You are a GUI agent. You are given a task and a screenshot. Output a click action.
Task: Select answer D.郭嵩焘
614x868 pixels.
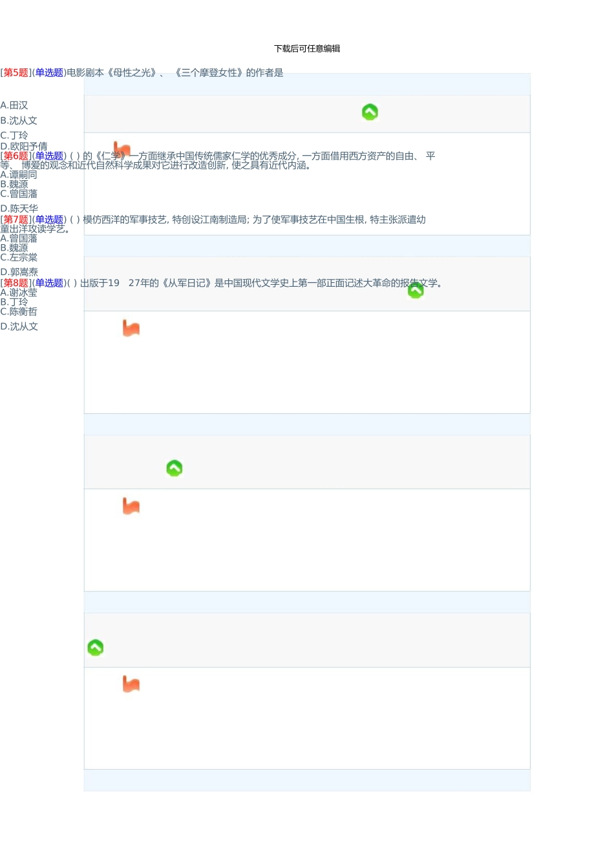[x=19, y=273]
